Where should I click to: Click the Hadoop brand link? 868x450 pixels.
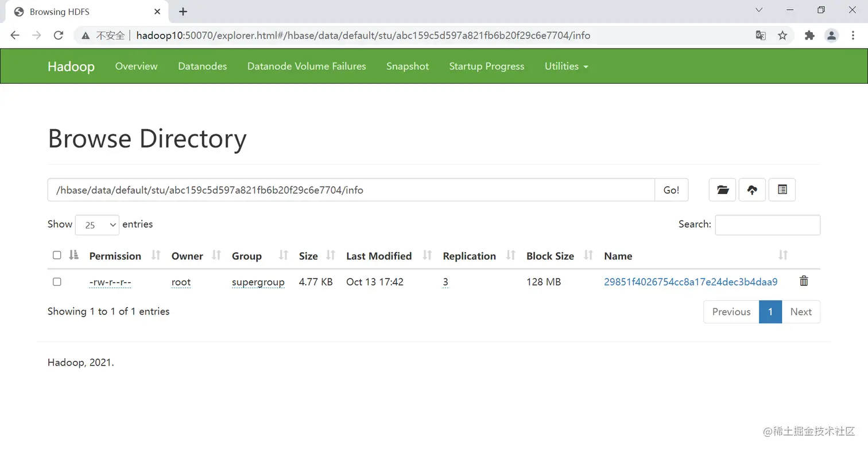(71, 67)
